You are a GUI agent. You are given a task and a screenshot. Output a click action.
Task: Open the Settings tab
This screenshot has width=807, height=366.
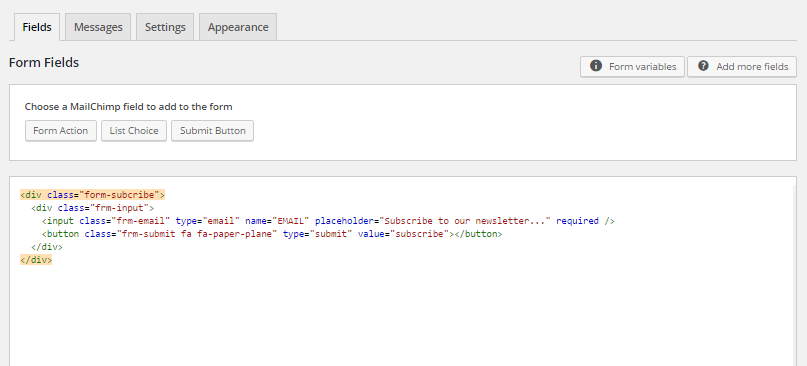pyautogui.click(x=165, y=27)
